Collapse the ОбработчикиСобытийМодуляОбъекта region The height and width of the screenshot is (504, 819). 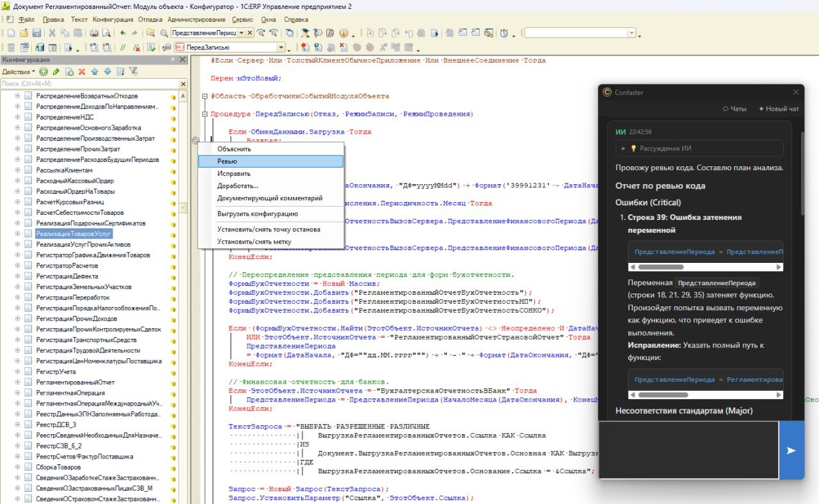tap(204, 97)
